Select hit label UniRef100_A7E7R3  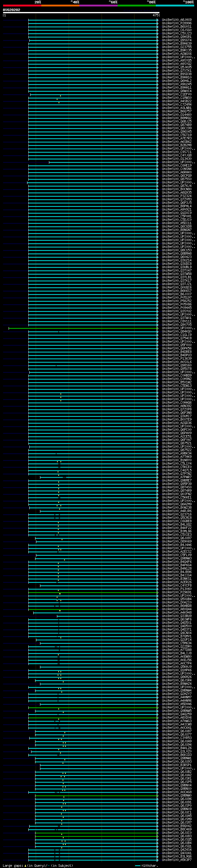pos(177,138)
